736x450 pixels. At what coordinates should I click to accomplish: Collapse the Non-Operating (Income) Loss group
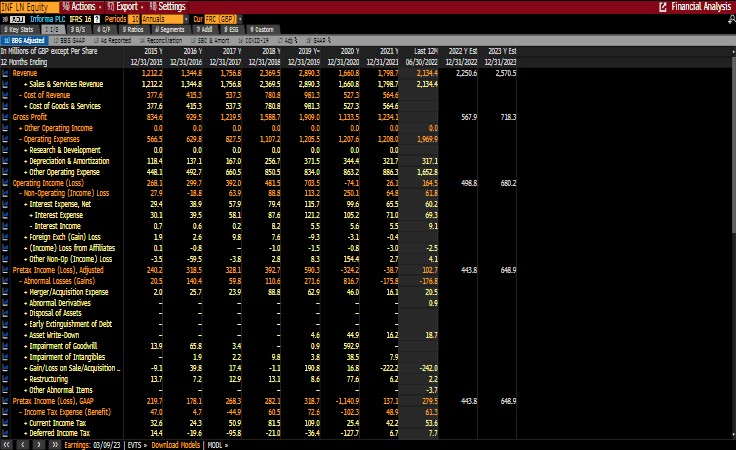coord(21,193)
